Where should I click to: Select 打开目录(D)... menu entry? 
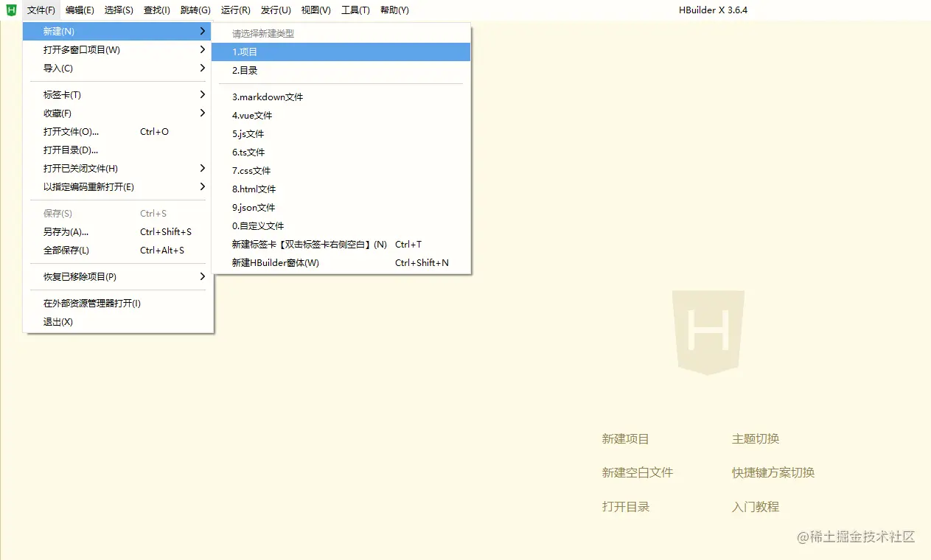pyautogui.click(x=118, y=150)
